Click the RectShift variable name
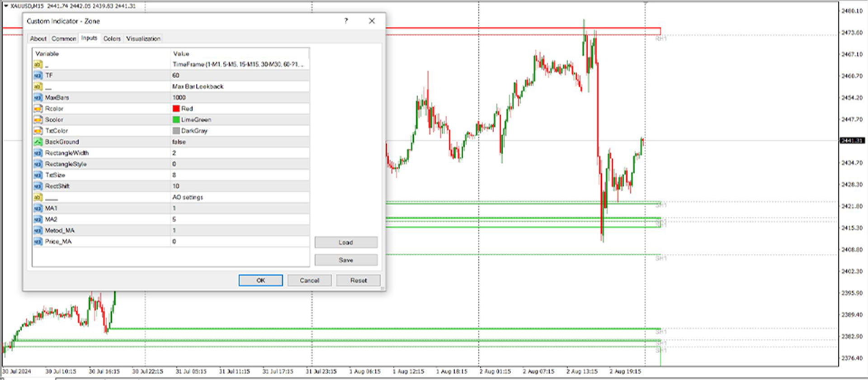The height and width of the screenshot is (380, 868). point(57,186)
